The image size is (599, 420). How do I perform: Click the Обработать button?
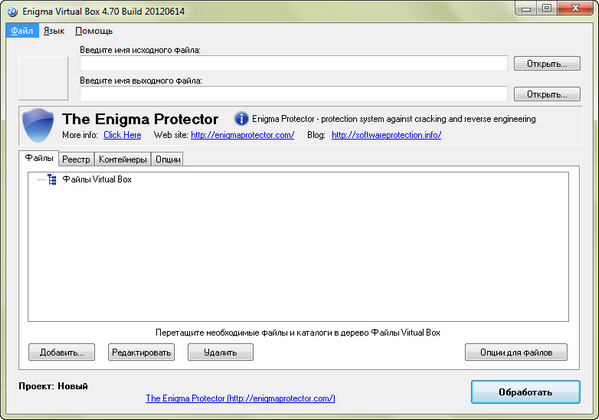(526, 392)
